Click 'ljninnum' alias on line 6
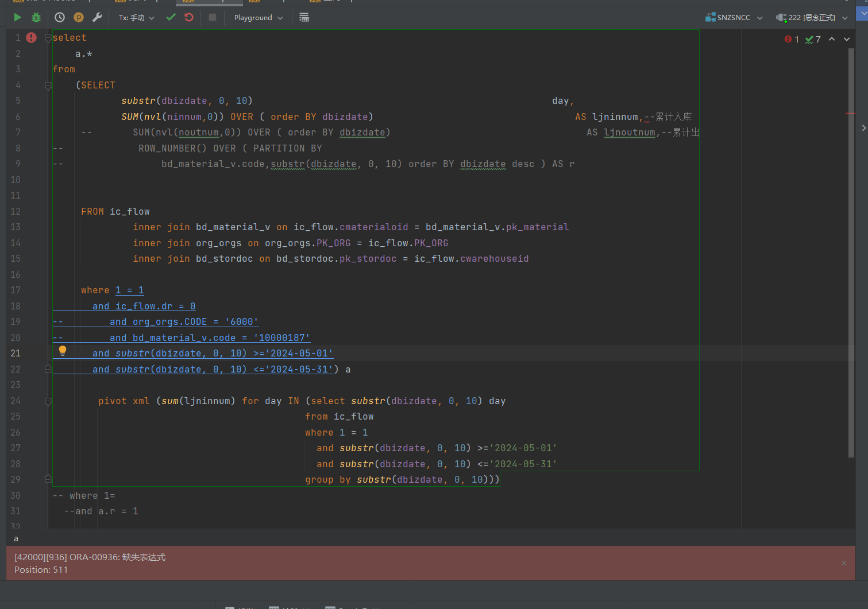The height and width of the screenshot is (609, 868). click(615, 117)
